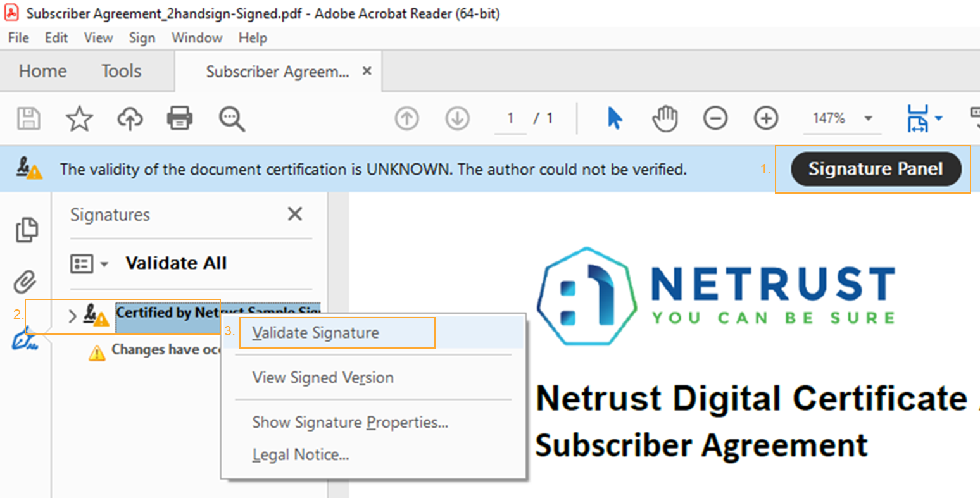
Task: Select the Changes have occurred row
Action: coord(166,351)
